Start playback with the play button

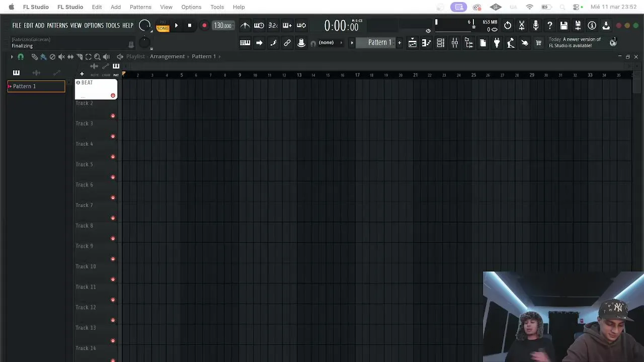(x=176, y=26)
